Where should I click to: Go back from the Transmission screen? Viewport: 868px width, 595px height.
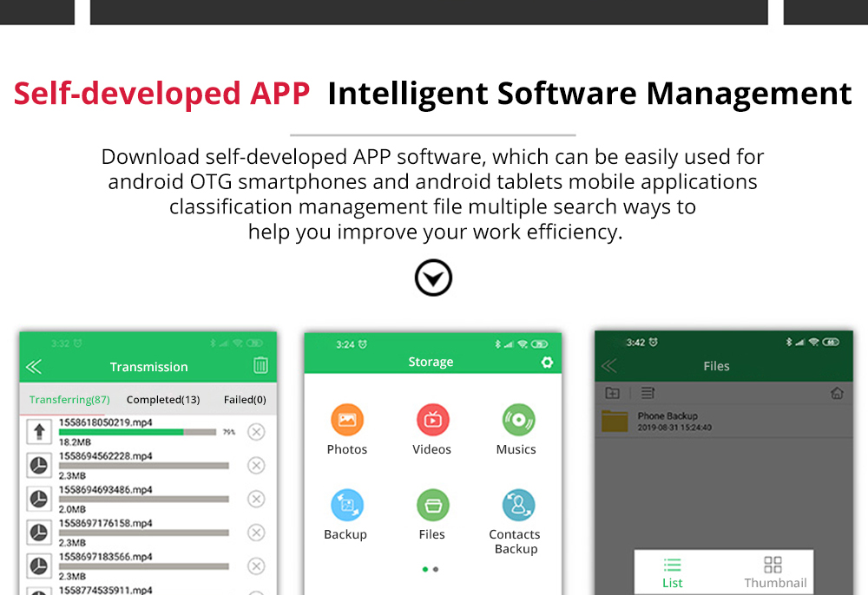click(34, 367)
